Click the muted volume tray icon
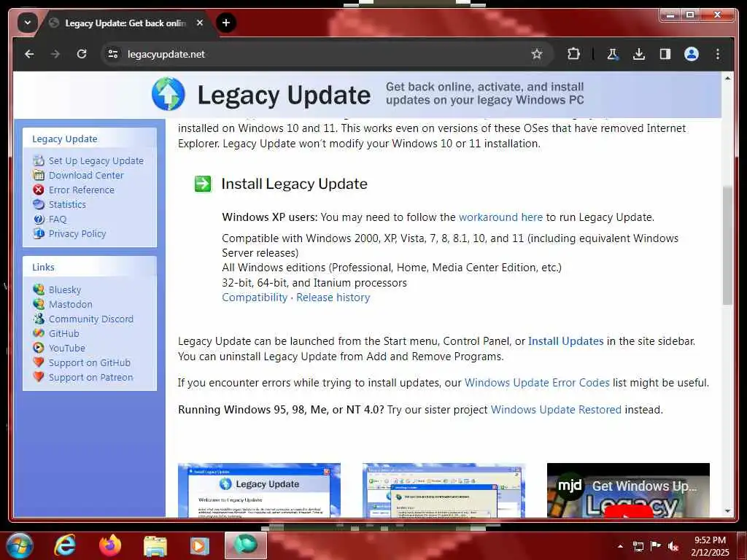Viewport: 747px width, 560px height. pyautogui.click(x=673, y=546)
